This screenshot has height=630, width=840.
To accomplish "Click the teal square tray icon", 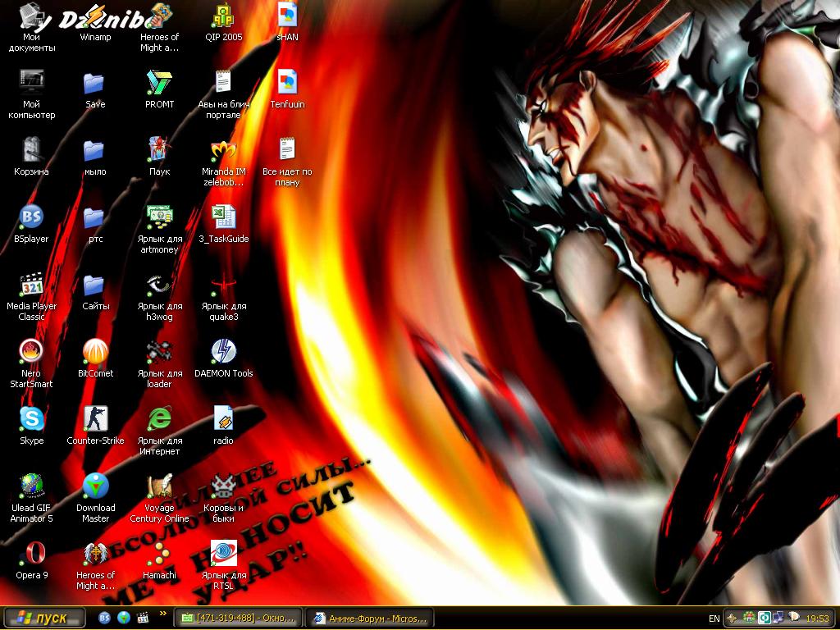I will click(765, 619).
